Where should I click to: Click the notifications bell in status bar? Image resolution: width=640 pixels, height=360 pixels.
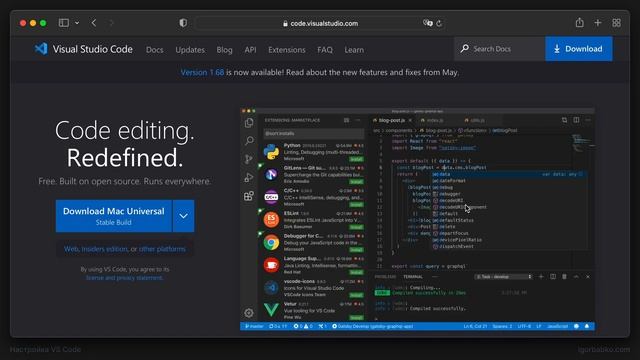587,326
